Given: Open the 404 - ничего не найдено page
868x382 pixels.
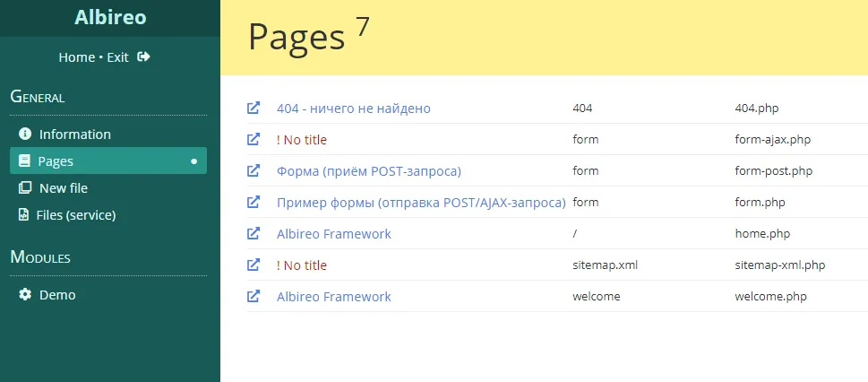Looking at the screenshot, I should (x=353, y=109).
